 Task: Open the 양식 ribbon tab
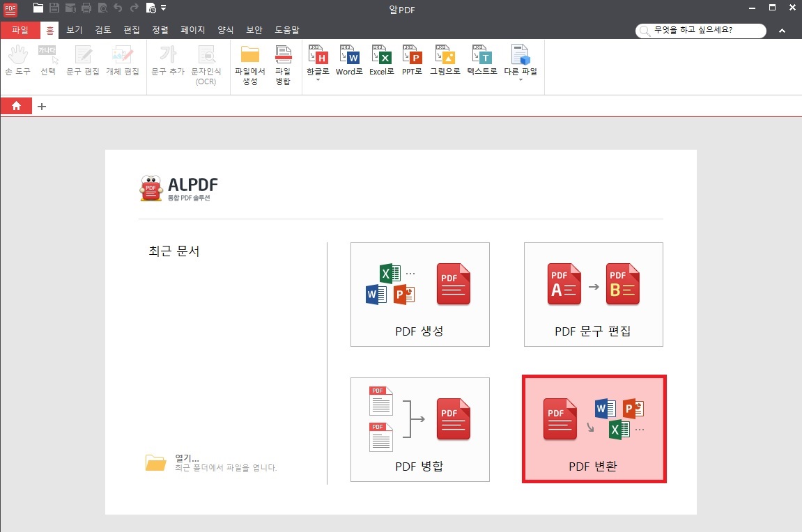point(226,30)
